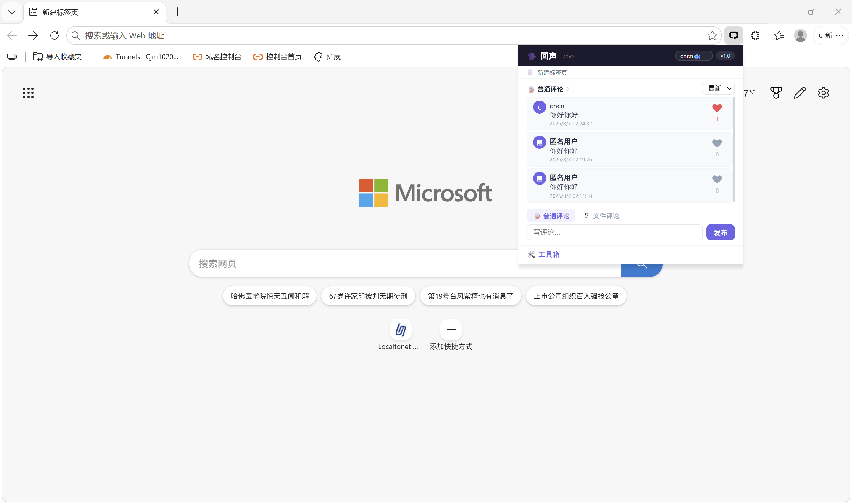Open the 扩展 bookmark

327,56
